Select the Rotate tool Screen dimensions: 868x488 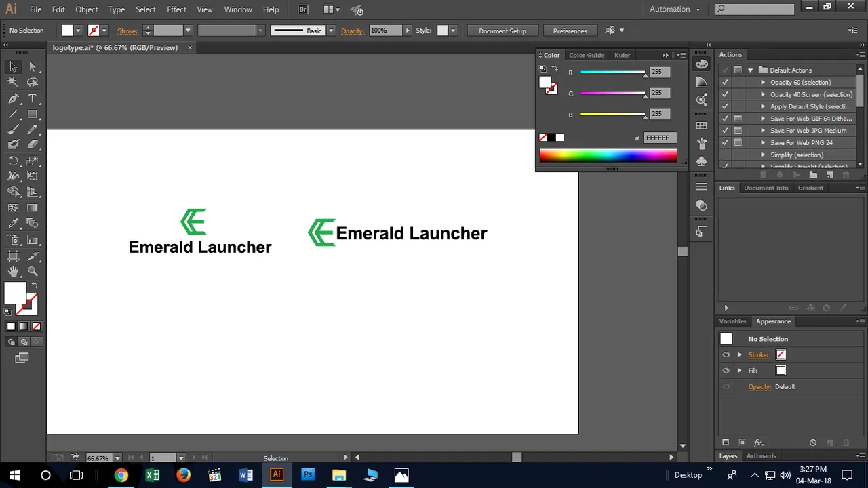pos(13,161)
